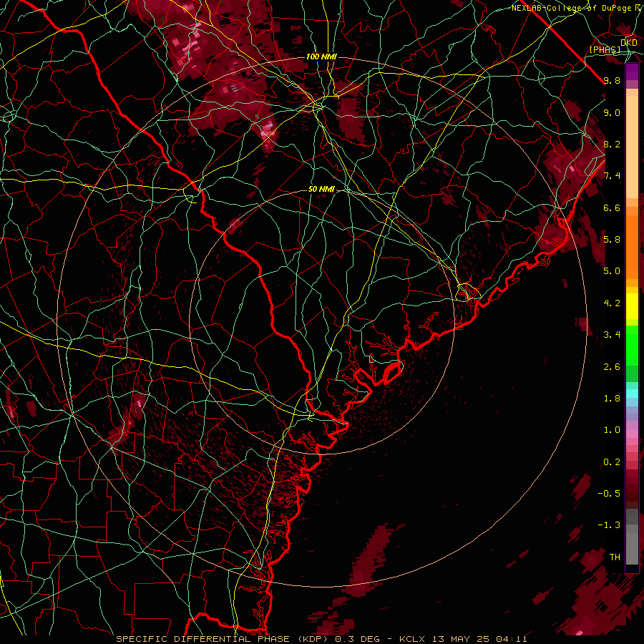Viewport: 644px width, 644px height.
Task: Click the 100 NMI range ring label
Action: [x=321, y=57]
